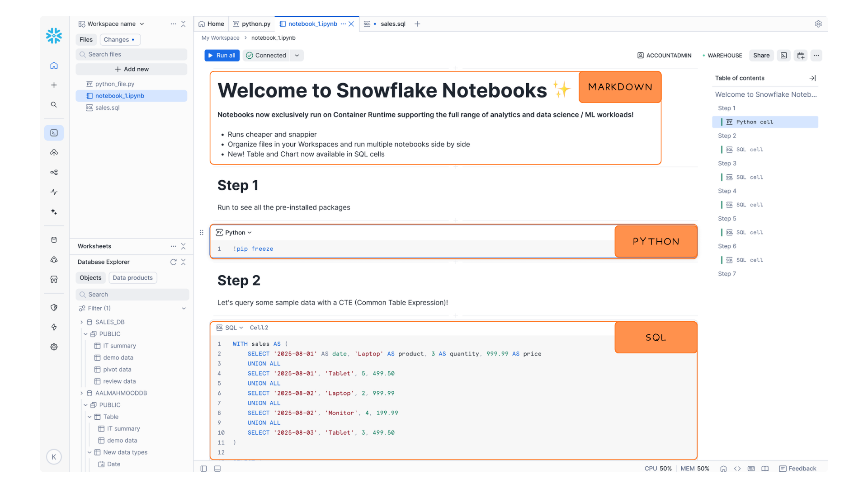The height and width of the screenshot is (488, 868).
Task: Close the notebook_1.ipynb tab
Action: 351,24
